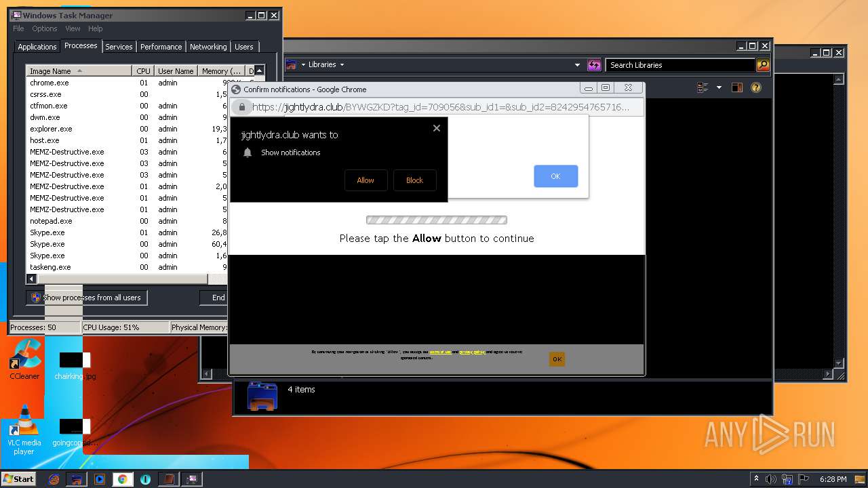
Task: Click the shield icon on Show processes button
Action: pyautogui.click(x=36, y=298)
